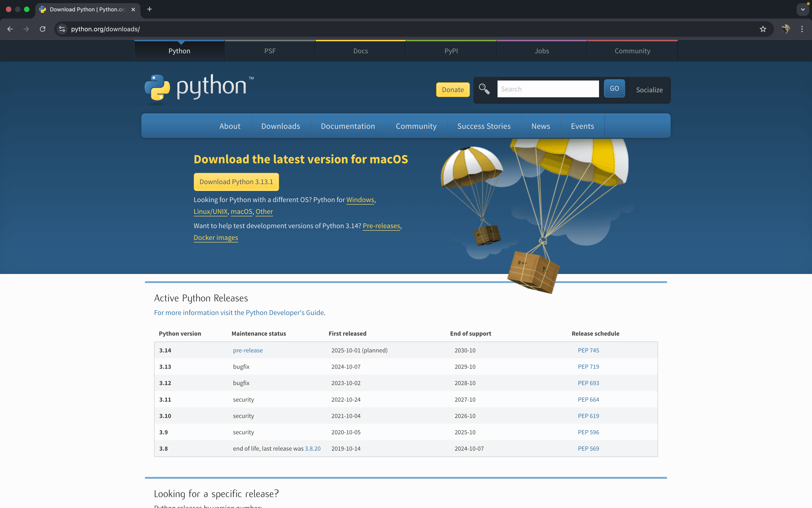Open the Chrome profile avatar

[x=785, y=29]
